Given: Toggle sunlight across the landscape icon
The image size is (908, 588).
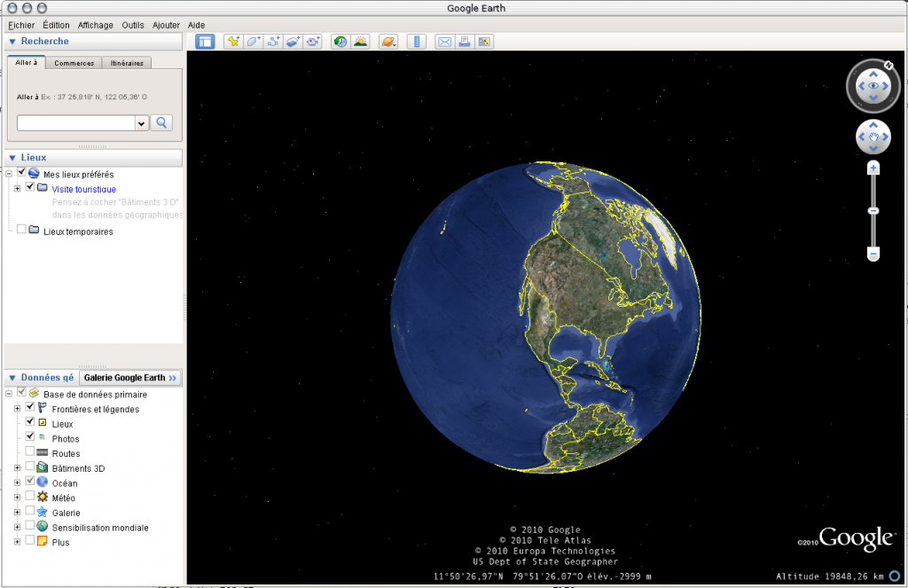Looking at the screenshot, I should click(x=360, y=42).
